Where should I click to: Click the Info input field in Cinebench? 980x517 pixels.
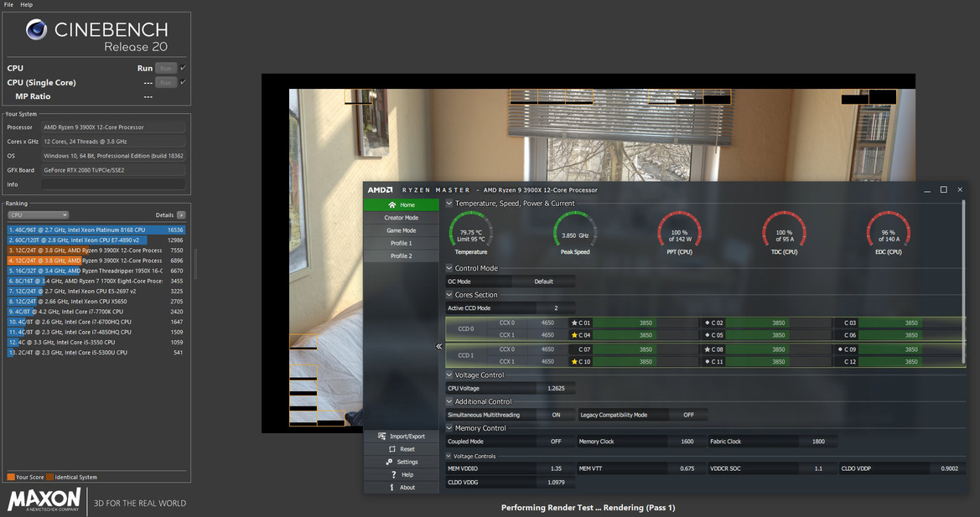tap(113, 184)
